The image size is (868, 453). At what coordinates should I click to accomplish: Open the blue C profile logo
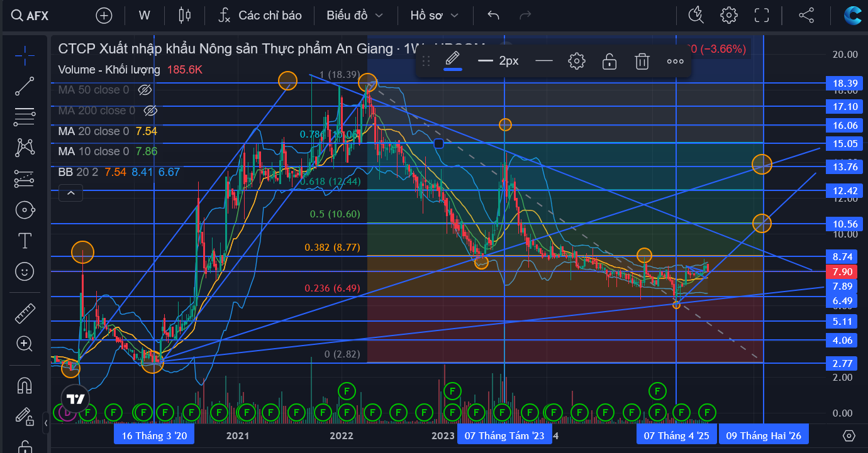click(x=853, y=16)
